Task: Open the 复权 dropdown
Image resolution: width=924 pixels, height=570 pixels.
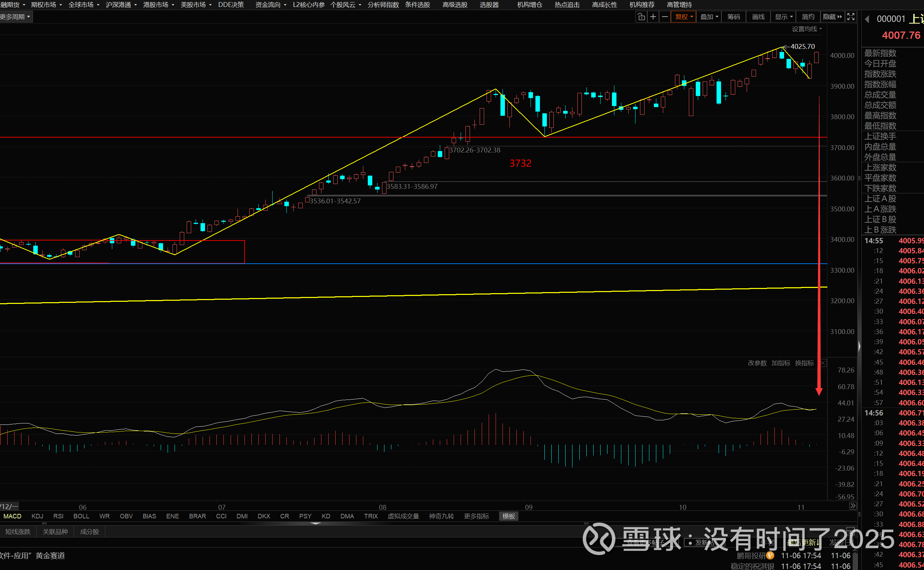Action: [x=684, y=17]
